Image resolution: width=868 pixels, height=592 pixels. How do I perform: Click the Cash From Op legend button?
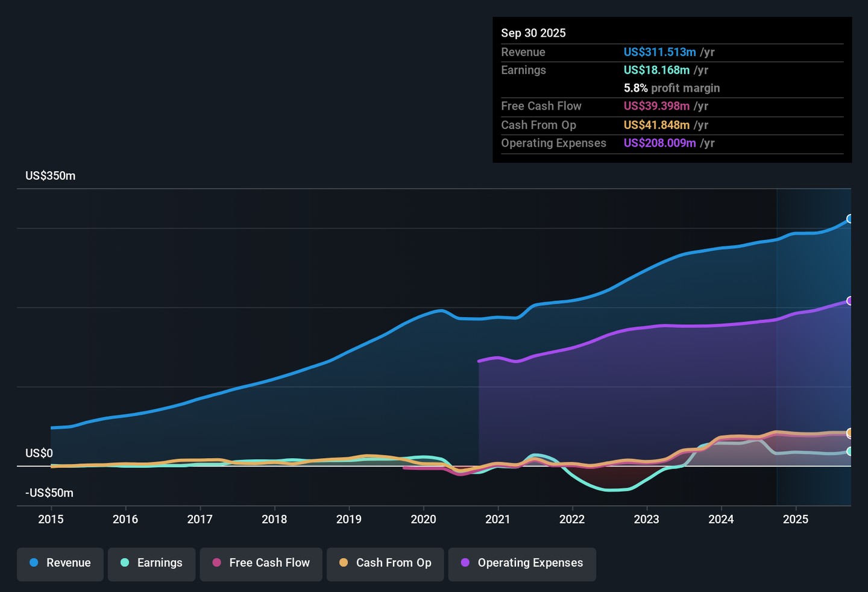tap(385, 563)
